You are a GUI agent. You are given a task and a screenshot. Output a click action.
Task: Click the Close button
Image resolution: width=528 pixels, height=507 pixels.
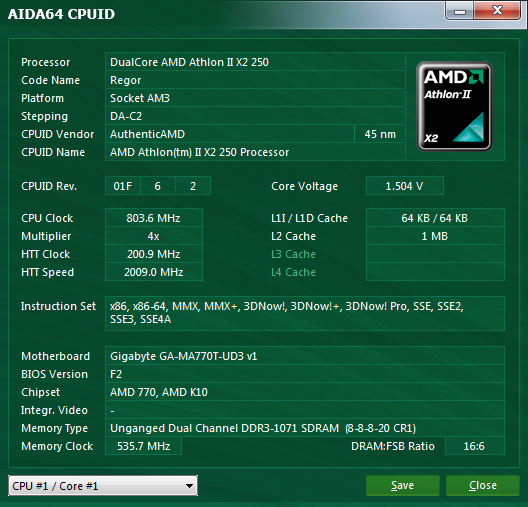pyautogui.click(x=483, y=485)
